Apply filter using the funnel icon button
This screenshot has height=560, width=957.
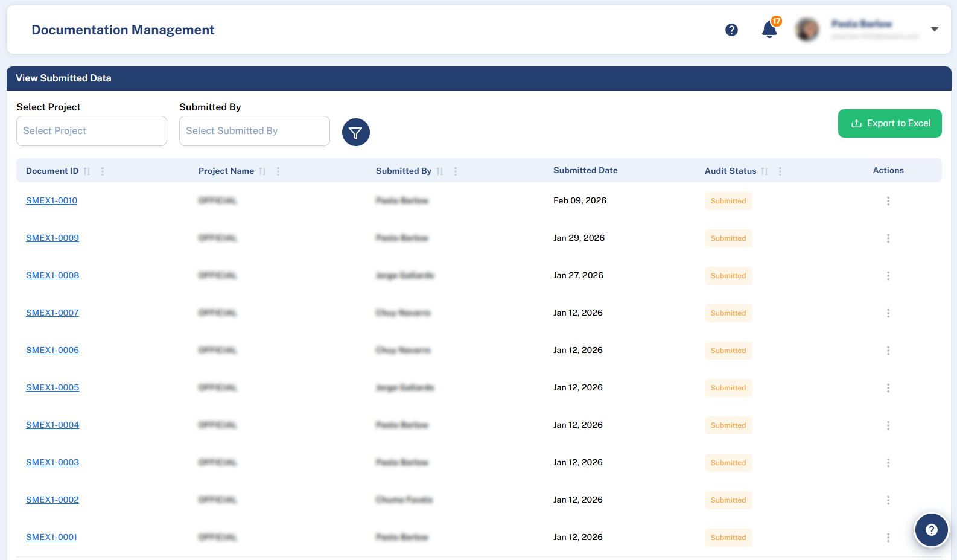355,132
